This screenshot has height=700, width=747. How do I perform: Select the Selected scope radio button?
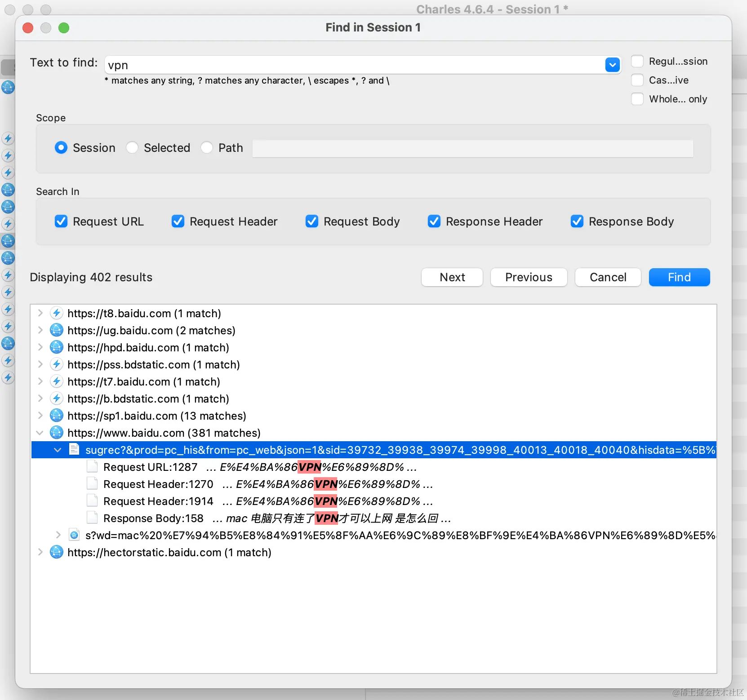click(132, 148)
